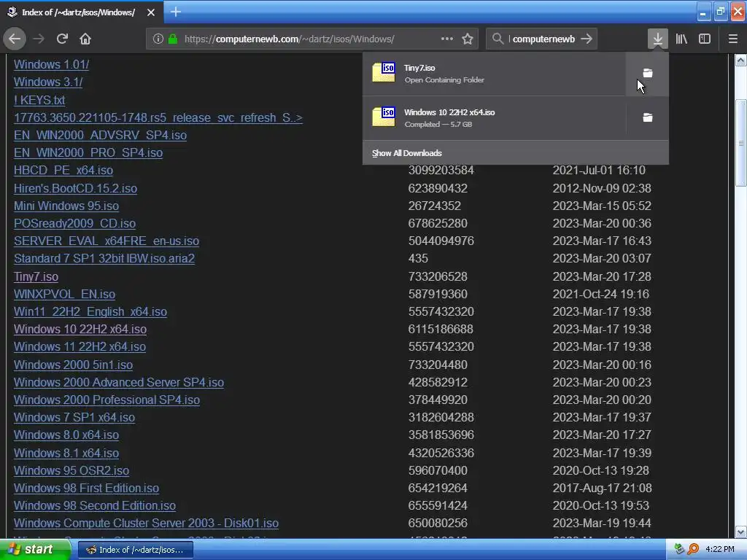The image size is (747, 560).
Task: Click the search magnifier icon
Action: point(498,39)
